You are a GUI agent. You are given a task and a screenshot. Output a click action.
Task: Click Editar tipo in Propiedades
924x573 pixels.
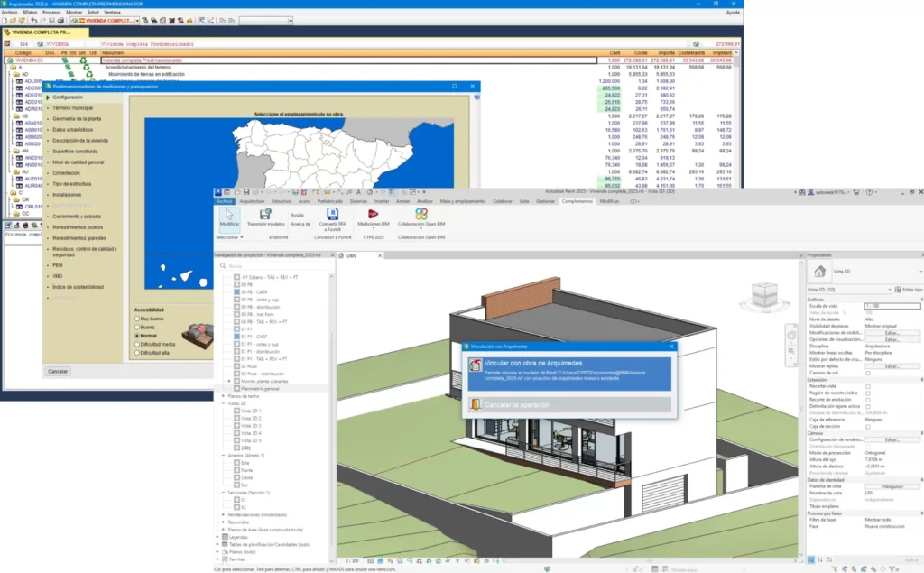[910, 290]
